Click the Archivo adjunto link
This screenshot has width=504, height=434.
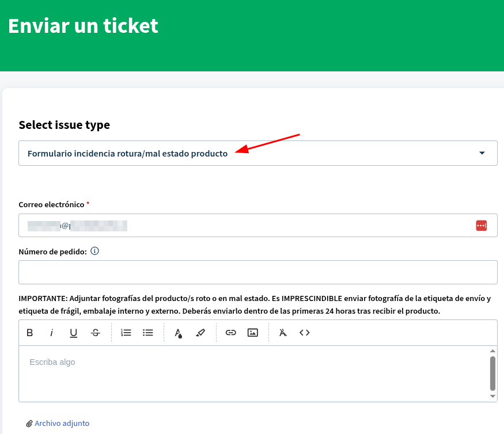[x=62, y=424]
